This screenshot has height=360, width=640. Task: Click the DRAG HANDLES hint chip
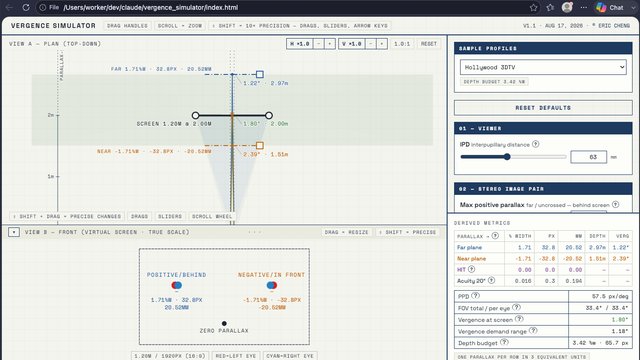click(x=127, y=26)
